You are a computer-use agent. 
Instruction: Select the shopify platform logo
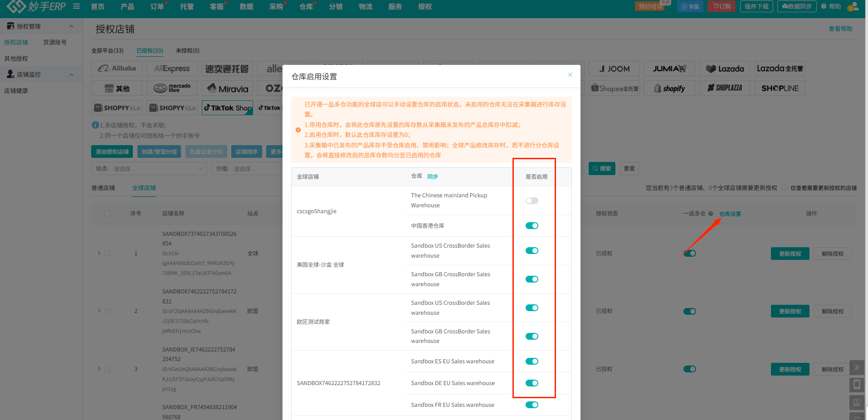click(x=669, y=88)
